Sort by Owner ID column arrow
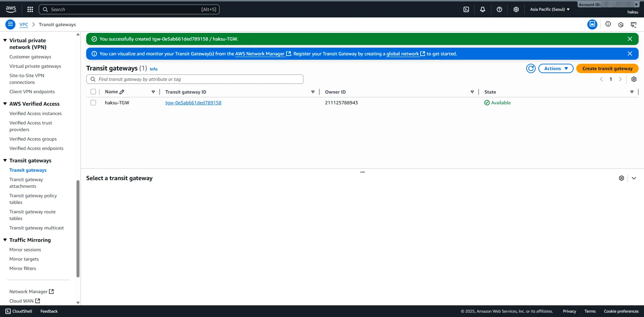644x317 pixels. click(x=472, y=92)
